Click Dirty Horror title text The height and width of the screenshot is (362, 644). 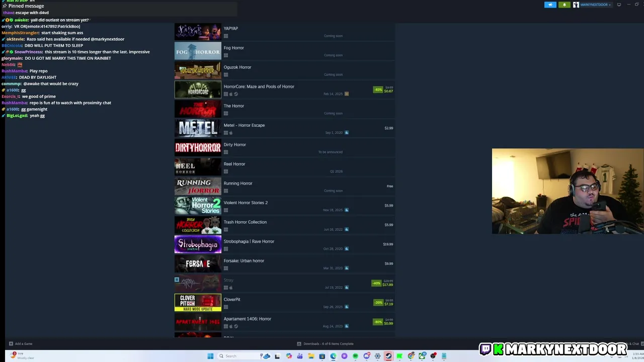tap(234, 145)
